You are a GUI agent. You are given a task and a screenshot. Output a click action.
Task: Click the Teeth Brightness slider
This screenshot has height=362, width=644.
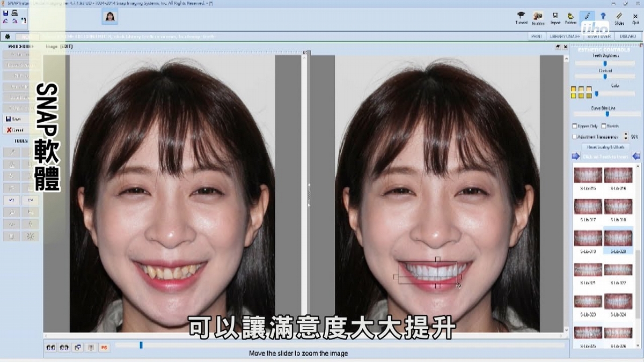tap(605, 63)
